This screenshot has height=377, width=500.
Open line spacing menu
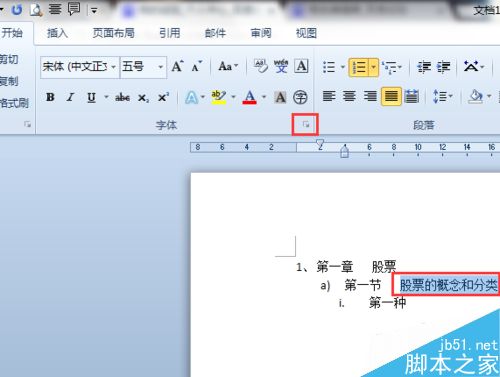coord(442,96)
